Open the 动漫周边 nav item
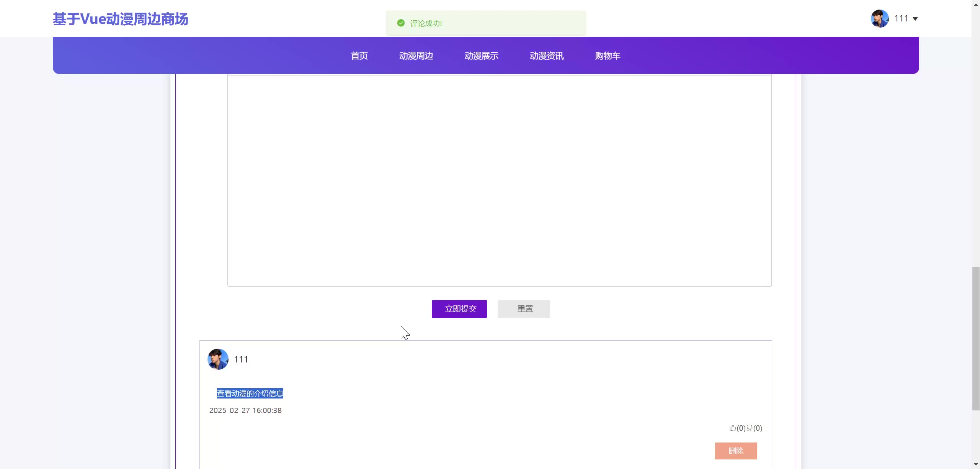 (416, 56)
